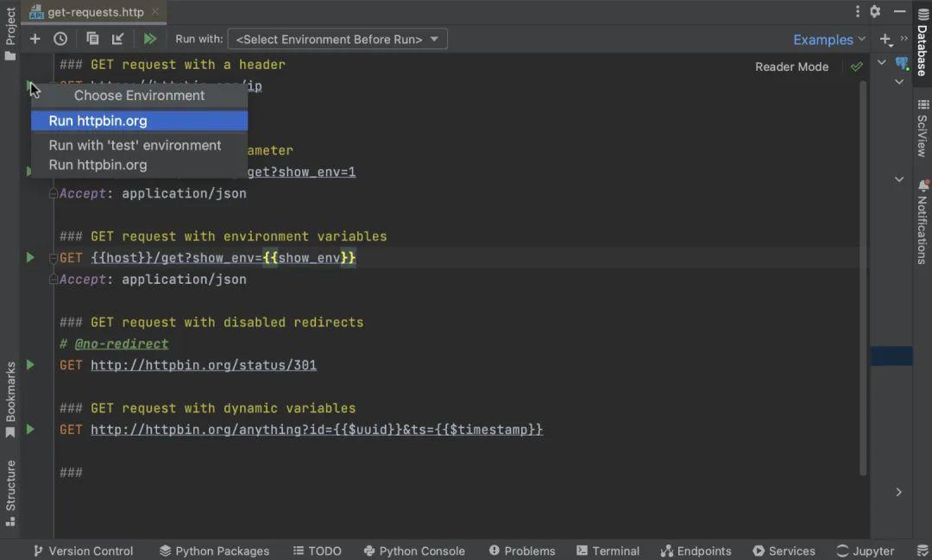
Task: Create a new HTTP request with the plus icon
Action: click(34, 39)
